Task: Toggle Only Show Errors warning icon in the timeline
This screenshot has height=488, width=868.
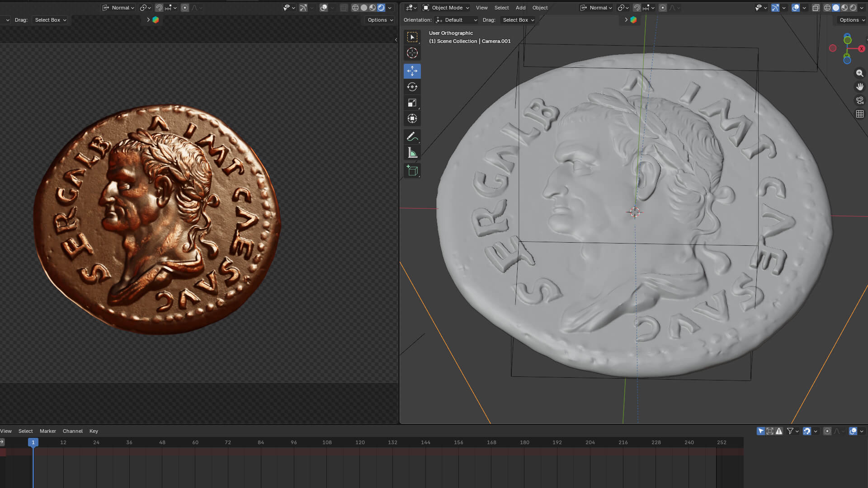Action: click(779, 431)
